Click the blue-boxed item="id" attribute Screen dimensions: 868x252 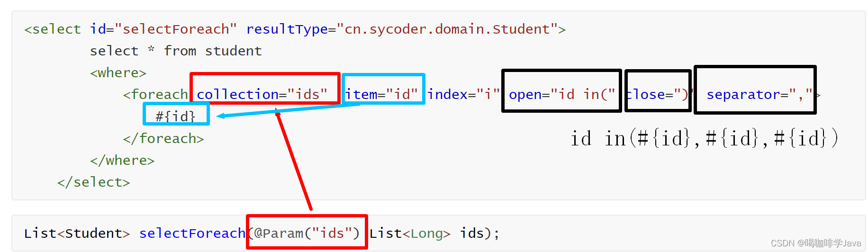click(383, 89)
